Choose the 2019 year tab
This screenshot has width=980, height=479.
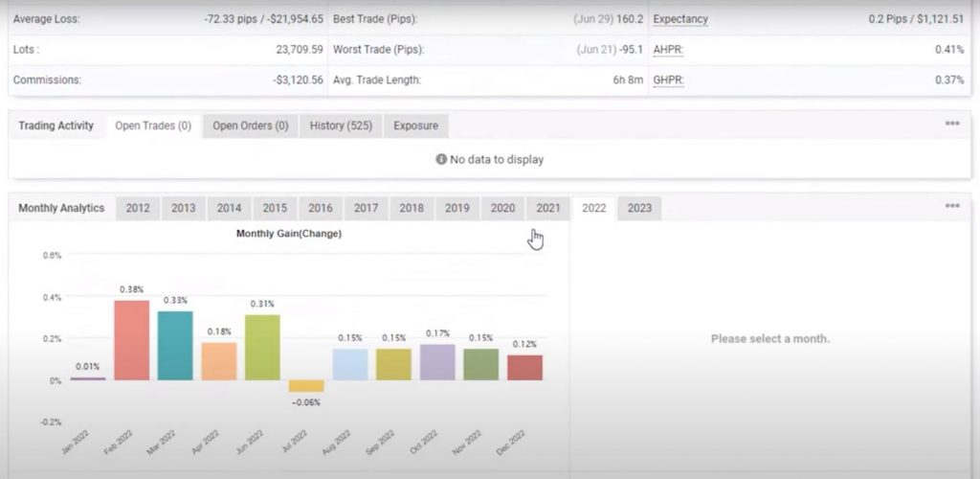point(457,208)
